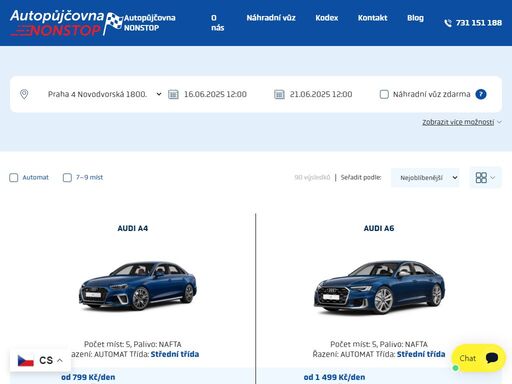Open the Blog menu item
This screenshot has width=512, height=384.
(415, 18)
